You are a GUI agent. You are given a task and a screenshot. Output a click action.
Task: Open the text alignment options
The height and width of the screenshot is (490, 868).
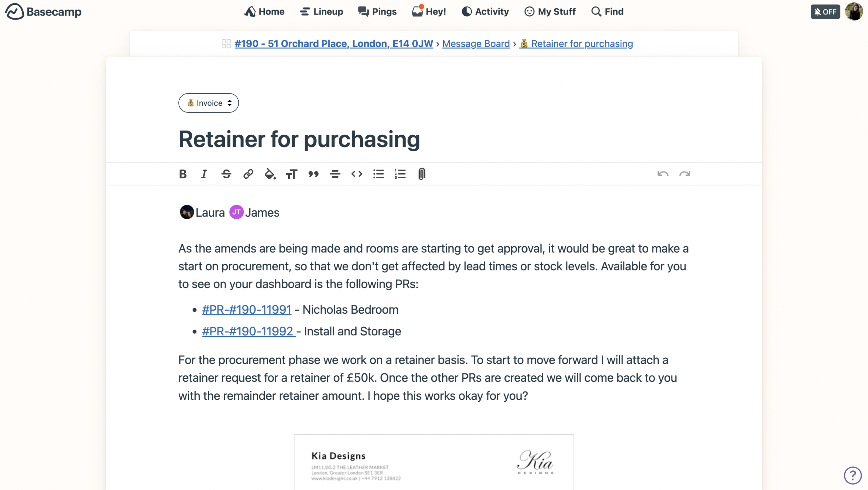pos(335,174)
